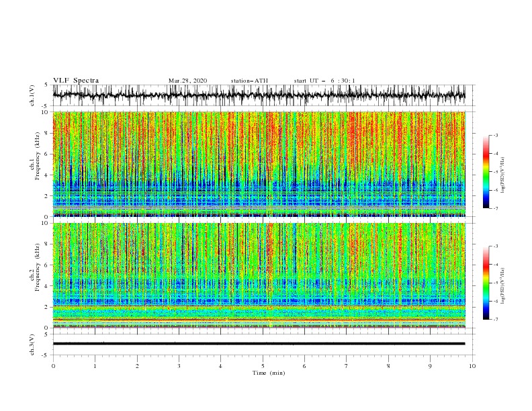532x411 pixels.
Task: Click the ch.1 "Frequency (kHz)" axis label
Action: (37, 156)
